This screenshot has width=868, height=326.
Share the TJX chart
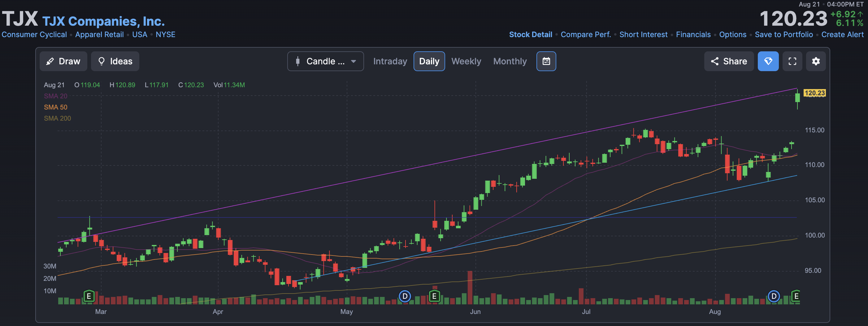coord(728,61)
